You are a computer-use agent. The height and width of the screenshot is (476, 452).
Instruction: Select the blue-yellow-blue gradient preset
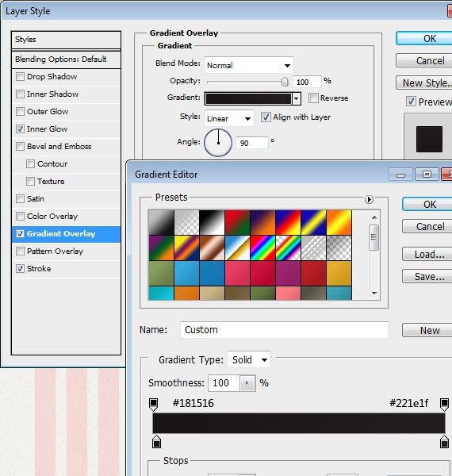(314, 222)
